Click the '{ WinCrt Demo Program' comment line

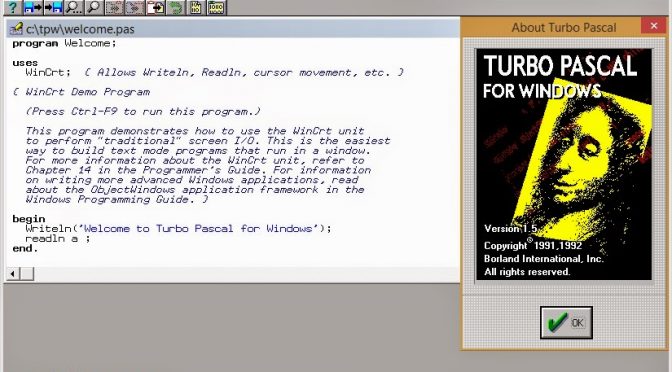click(81, 92)
